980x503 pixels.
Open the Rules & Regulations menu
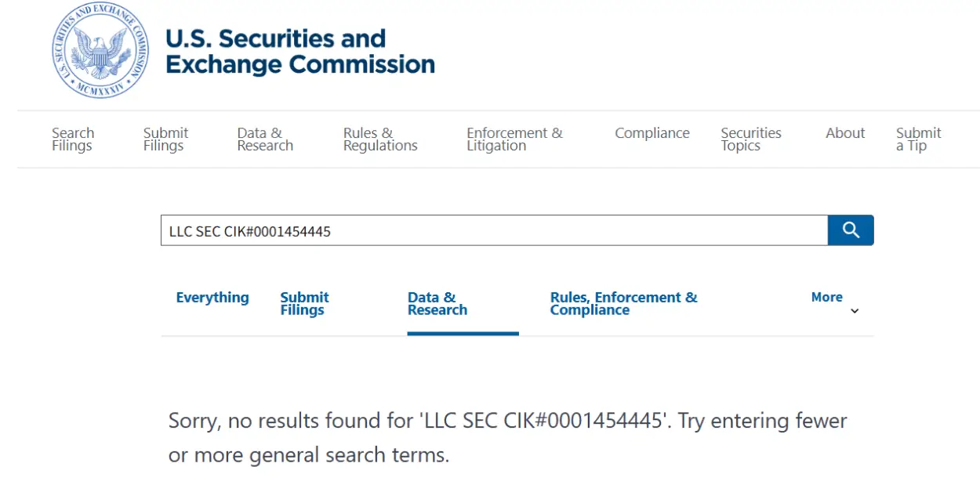pyautogui.click(x=380, y=139)
